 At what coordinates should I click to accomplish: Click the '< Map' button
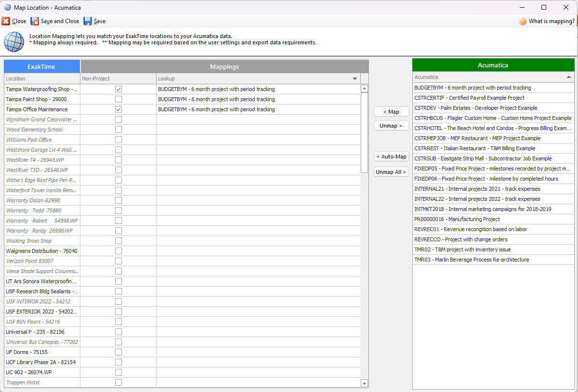391,112
